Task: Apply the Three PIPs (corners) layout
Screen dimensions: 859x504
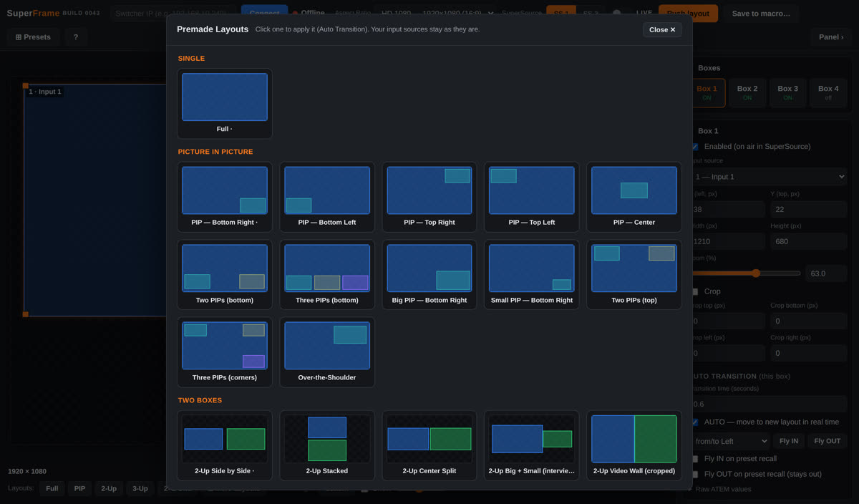Action: (225, 352)
